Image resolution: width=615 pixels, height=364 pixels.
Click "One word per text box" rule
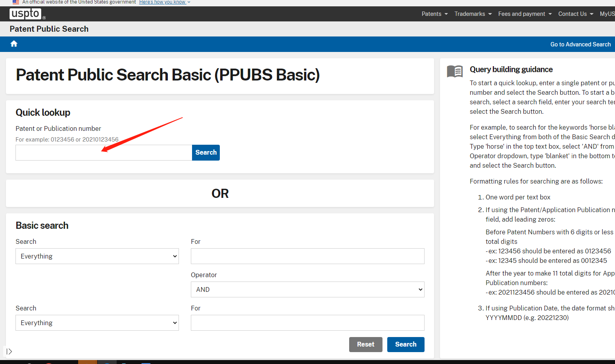point(518,197)
